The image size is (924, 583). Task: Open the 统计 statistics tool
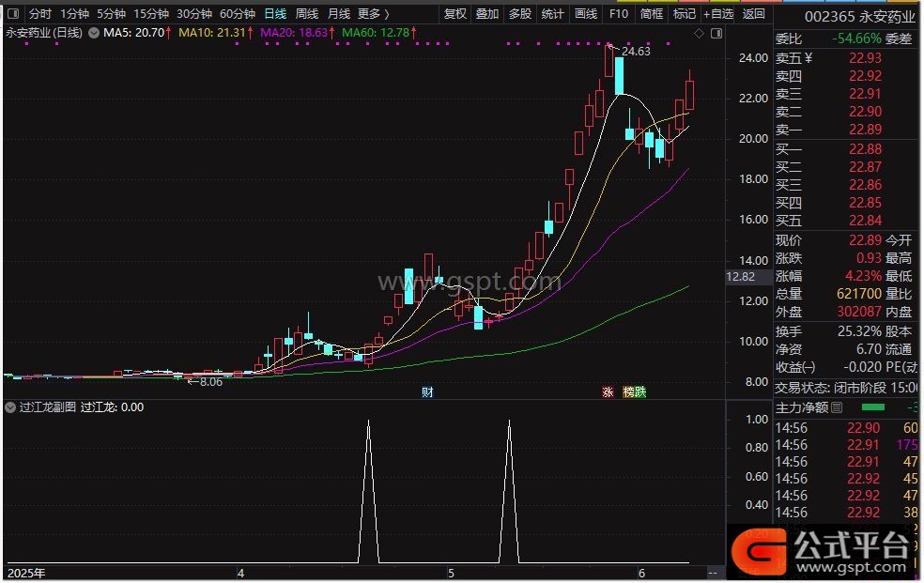(x=553, y=13)
